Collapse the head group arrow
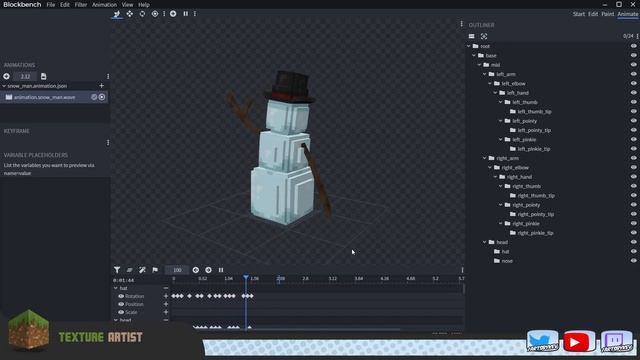The width and height of the screenshot is (640, 360). [485, 242]
